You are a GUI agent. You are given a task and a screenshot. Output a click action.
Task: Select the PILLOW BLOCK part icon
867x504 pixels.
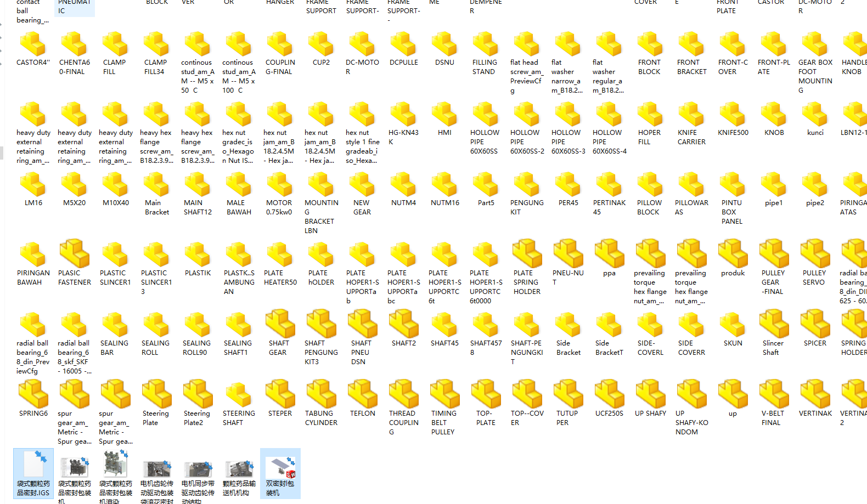click(650, 184)
